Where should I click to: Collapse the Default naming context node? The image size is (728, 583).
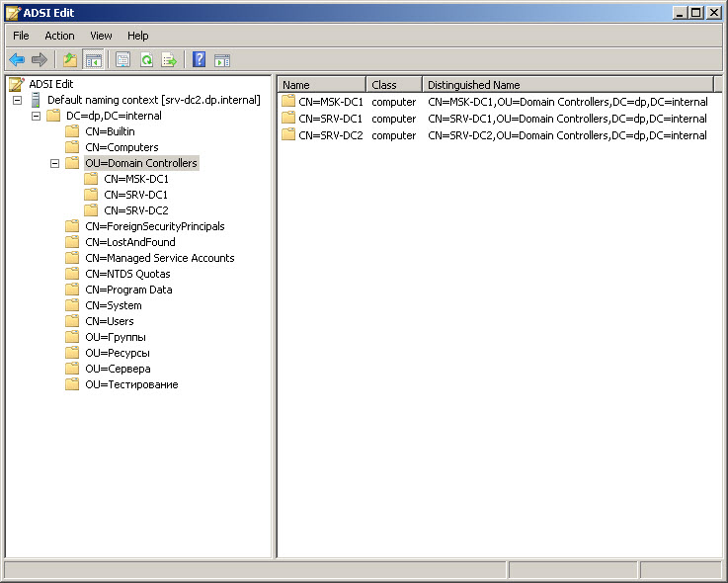pos(17,101)
